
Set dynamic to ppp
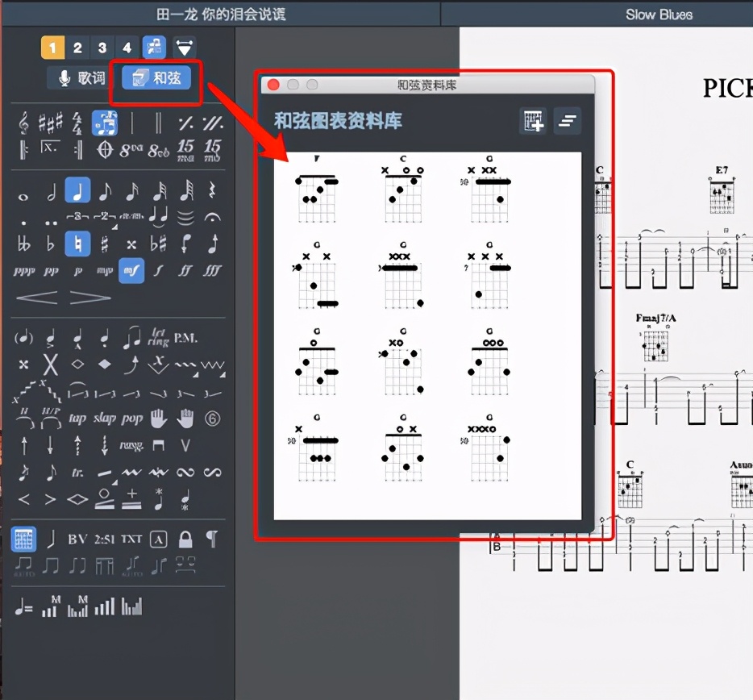(24, 271)
